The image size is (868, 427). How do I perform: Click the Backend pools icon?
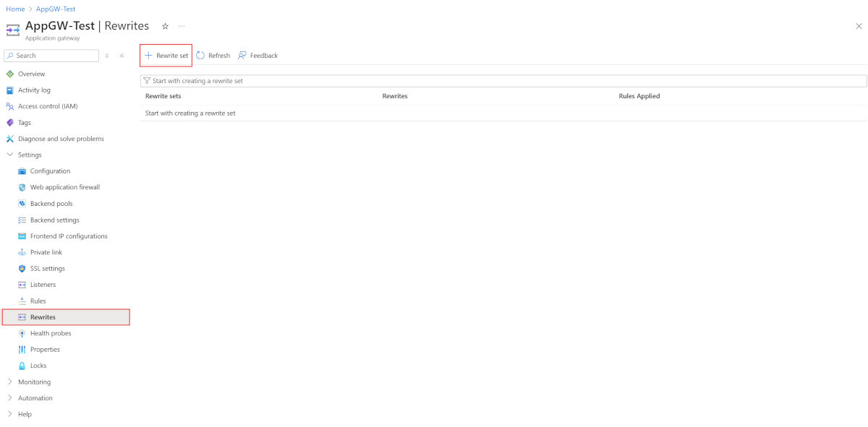click(x=22, y=204)
